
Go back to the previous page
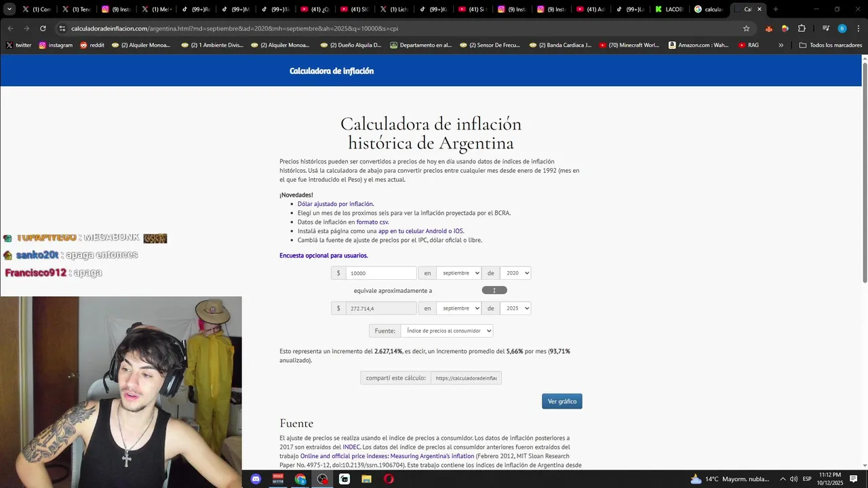point(10,28)
